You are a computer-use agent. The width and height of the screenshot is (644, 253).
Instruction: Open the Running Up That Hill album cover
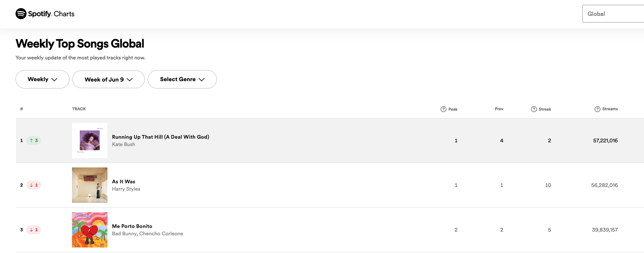point(90,141)
